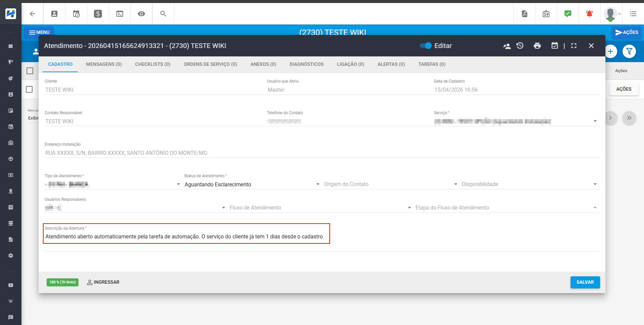Switch to the LIGAÇÃO (0) tab
644x325 pixels.
351,64
